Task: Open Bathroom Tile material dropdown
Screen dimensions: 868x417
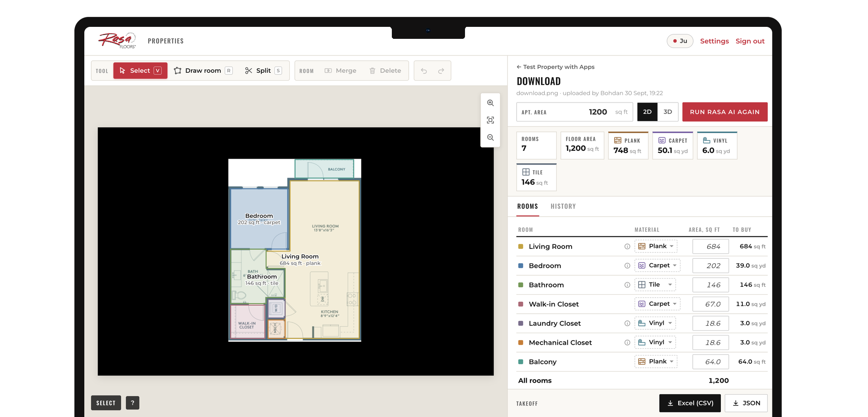Action: pyautogui.click(x=655, y=285)
